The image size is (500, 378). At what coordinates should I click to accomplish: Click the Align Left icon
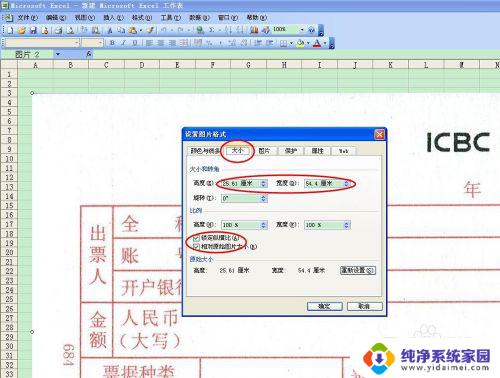pos(149,43)
